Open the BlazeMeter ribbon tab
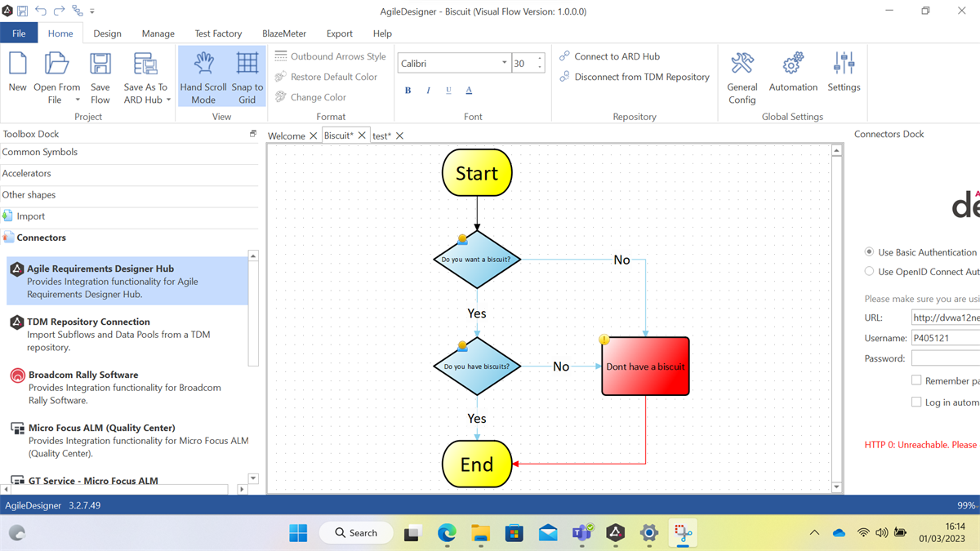 click(284, 33)
